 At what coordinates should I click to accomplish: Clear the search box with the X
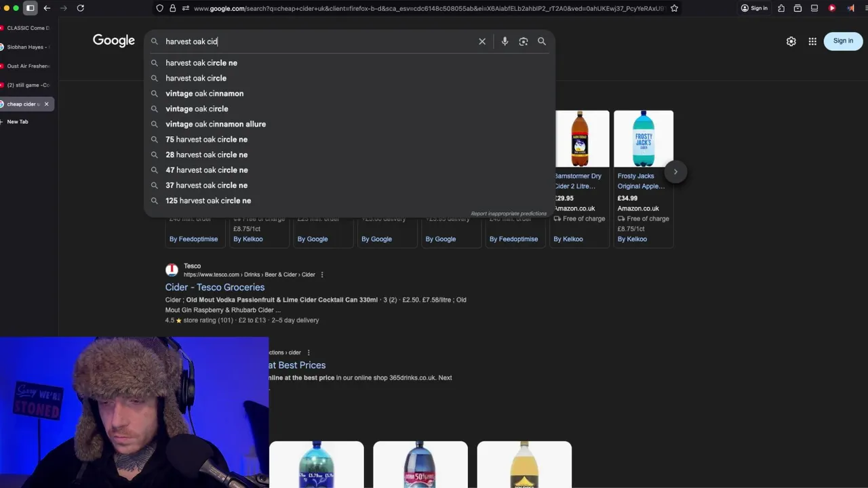[x=482, y=41]
